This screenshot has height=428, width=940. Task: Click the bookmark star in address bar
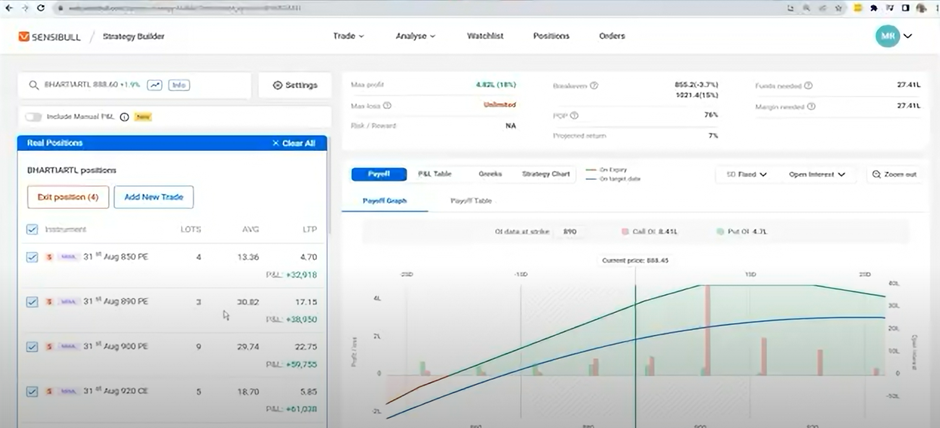tap(839, 8)
